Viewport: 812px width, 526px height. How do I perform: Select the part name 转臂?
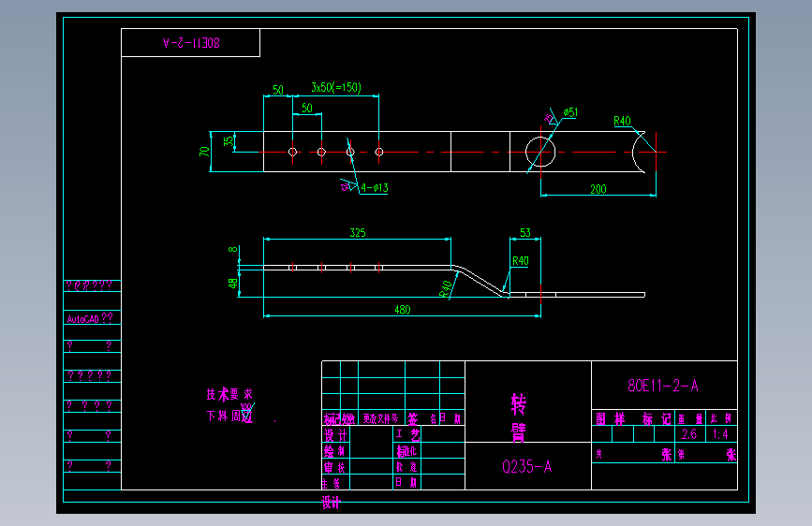click(518, 418)
